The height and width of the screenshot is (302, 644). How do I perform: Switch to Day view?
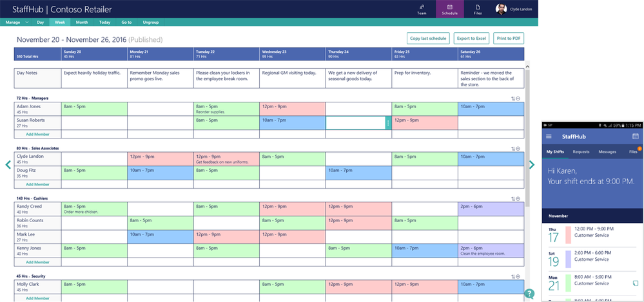click(x=40, y=22)
